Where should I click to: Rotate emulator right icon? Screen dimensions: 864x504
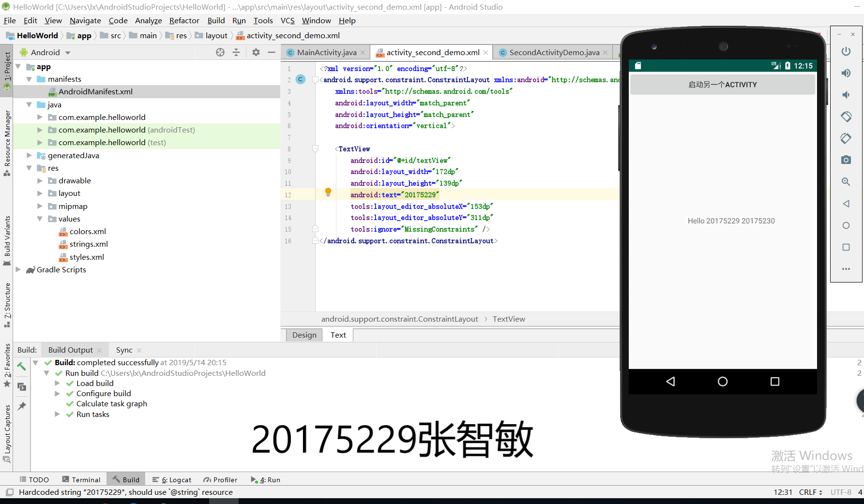[846, 138]
